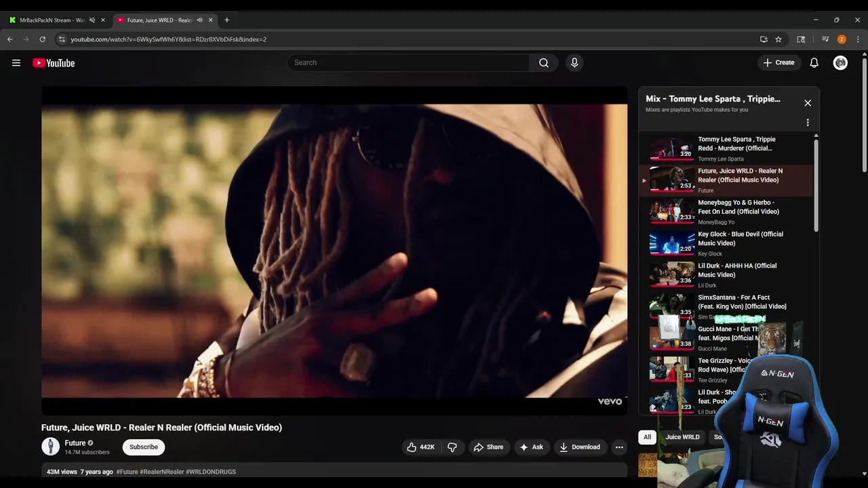Open SimxSantana For A Fact title
868x488 pixels.
[x=742, y=302]
